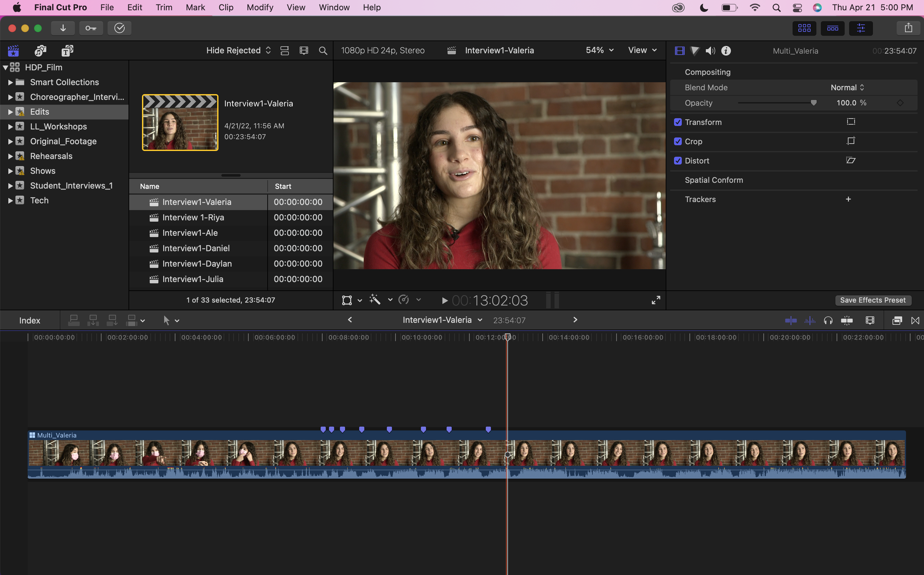Toggle timeline snapping icon

coord(847,321)
